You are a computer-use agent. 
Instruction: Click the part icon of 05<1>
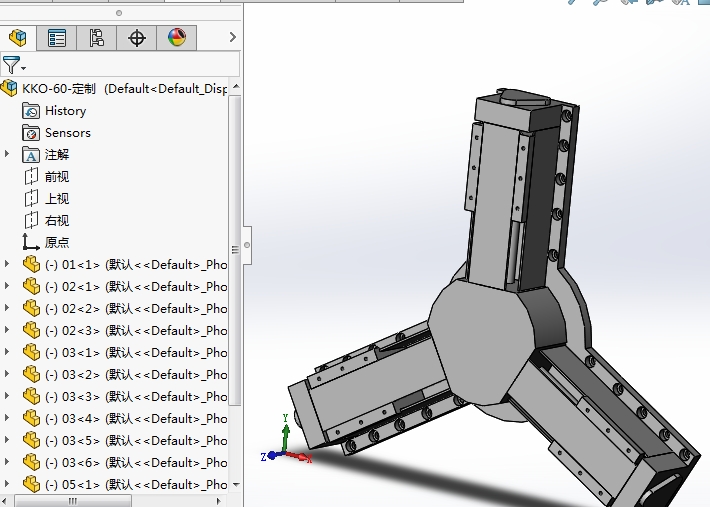point(31,484)
